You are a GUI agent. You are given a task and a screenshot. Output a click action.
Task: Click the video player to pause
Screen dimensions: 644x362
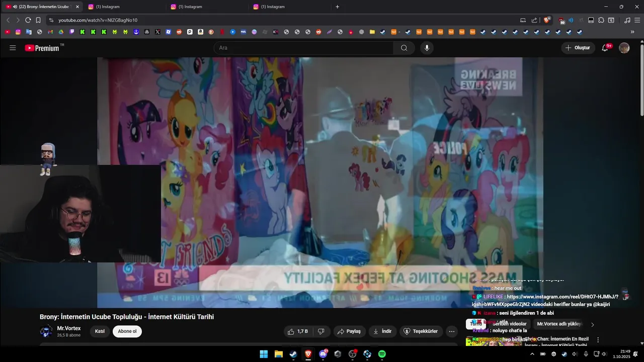[320, 182]
